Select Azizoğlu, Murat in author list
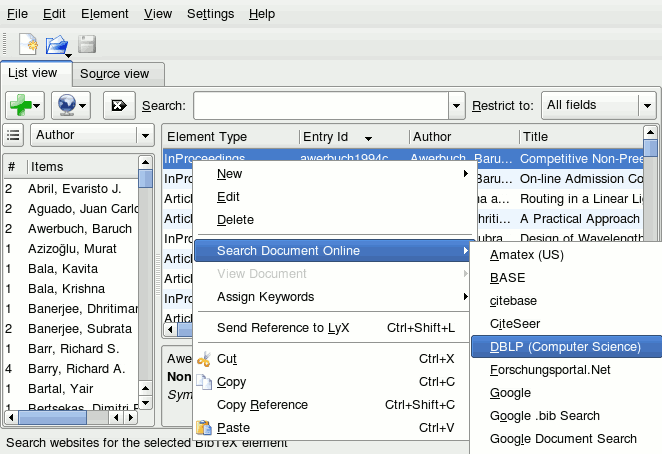Image resolution: width=662 pixels, height=454 pixels. coord(71,249)
